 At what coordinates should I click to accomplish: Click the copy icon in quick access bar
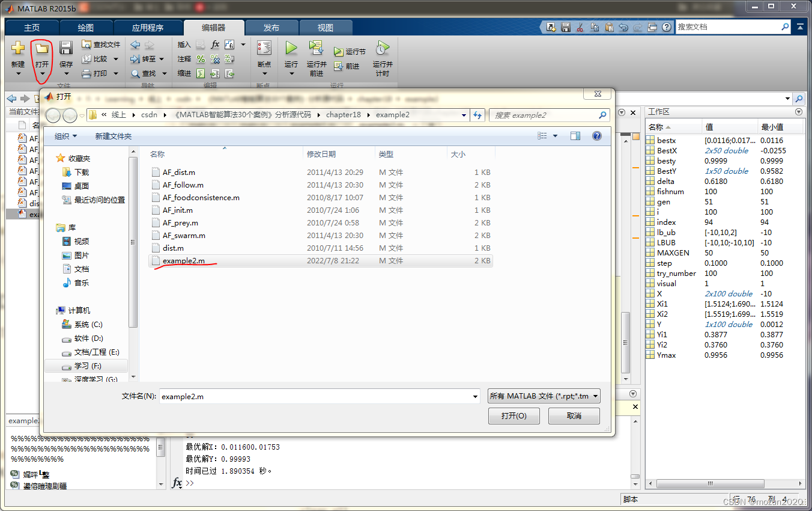point(595,27)
